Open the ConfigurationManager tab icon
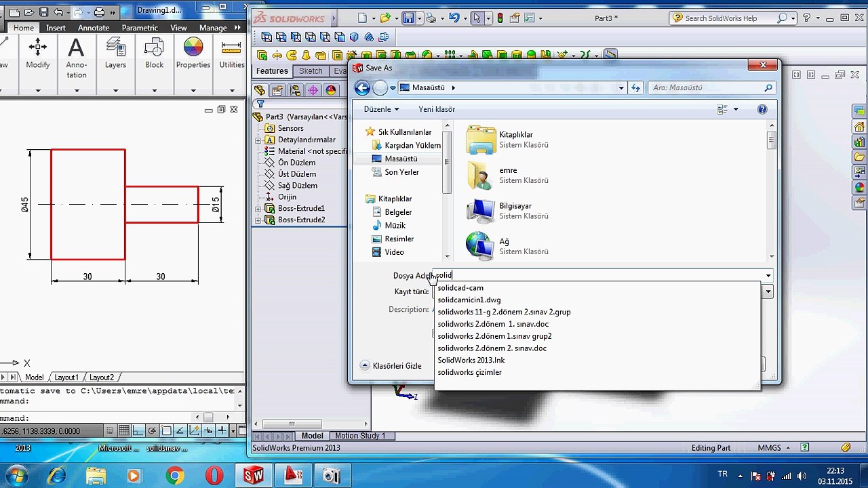This screenshot has width=868, height=488. (x=295, y=90)
